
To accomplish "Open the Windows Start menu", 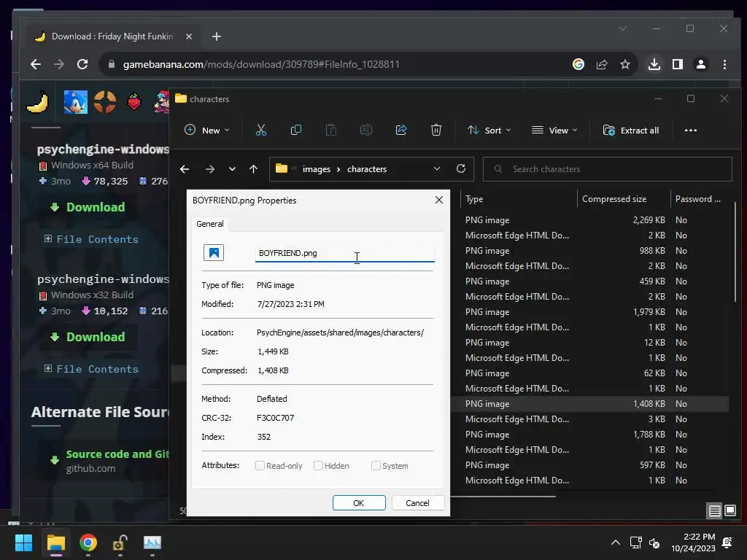I will (x=23, y=542).
